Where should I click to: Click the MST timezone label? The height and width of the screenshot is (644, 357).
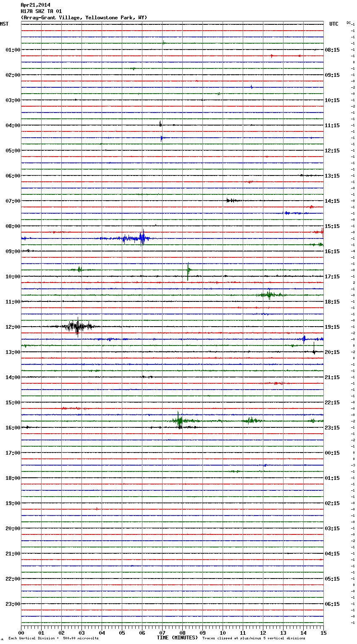click(4, 24)
